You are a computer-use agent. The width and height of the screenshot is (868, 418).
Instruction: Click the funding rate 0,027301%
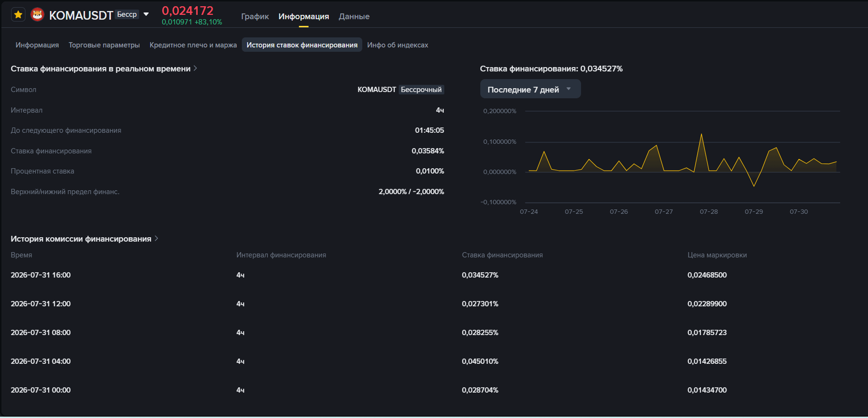point(480,304)
